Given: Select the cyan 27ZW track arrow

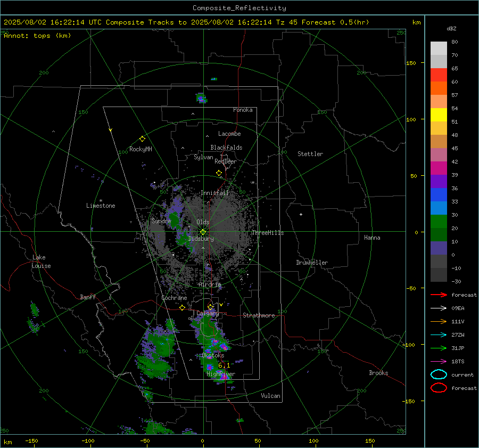Looking at the screenshot, I should pos(439,335).
